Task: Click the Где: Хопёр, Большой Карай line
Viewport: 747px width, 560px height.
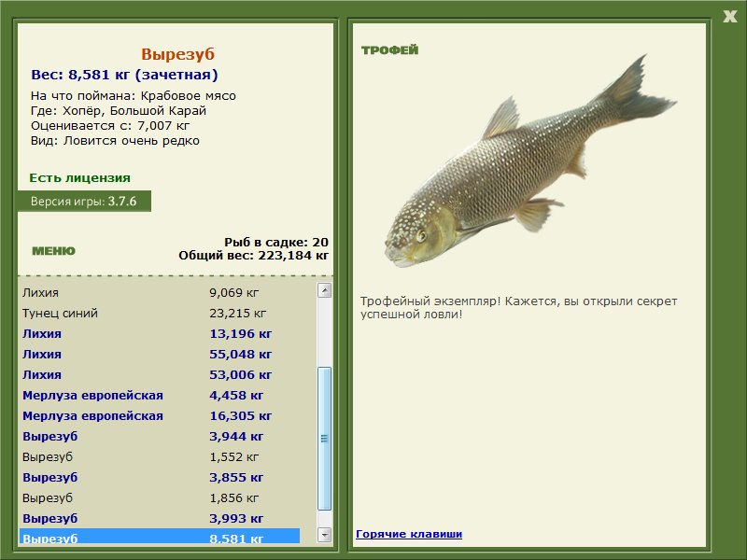Action: [119, 110]
